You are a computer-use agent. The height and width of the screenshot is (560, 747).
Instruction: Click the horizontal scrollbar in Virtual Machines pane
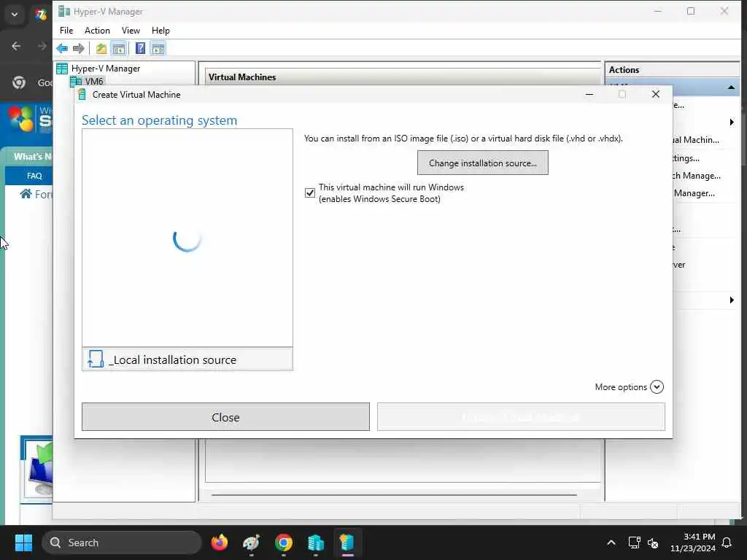(x=394, y=495)
